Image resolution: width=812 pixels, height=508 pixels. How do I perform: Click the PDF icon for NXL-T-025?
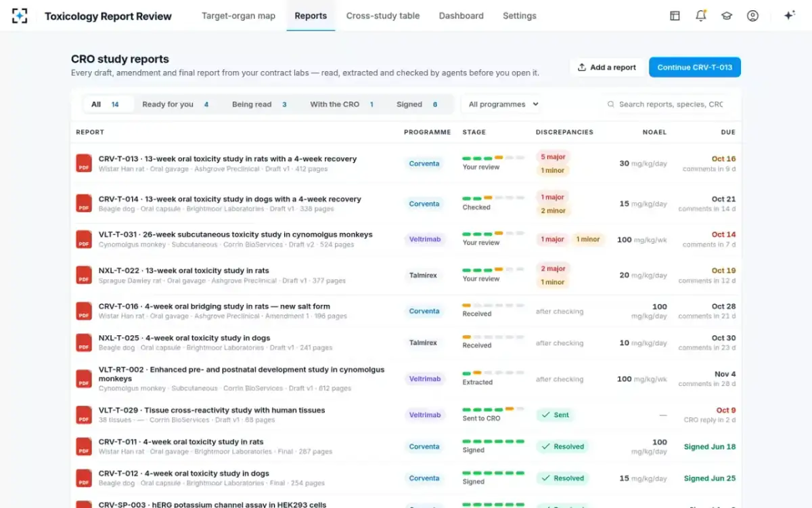(84, 343)
